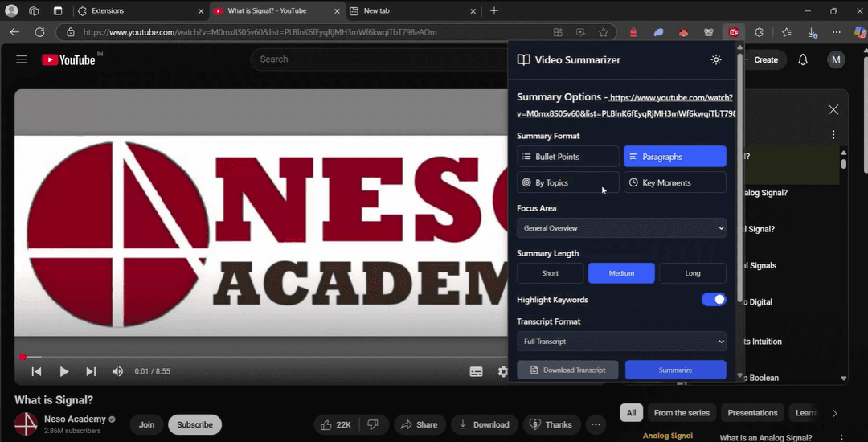Click browser back arrow
868x442 pixels.
pyautogui.click(x=14, y=32)
